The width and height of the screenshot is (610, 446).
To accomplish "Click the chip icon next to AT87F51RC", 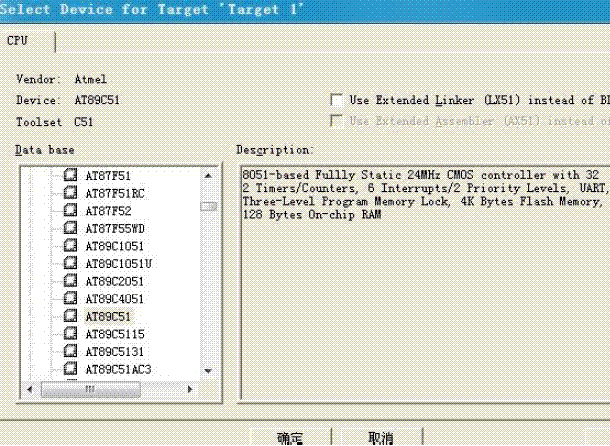I will tap(70, 193).
